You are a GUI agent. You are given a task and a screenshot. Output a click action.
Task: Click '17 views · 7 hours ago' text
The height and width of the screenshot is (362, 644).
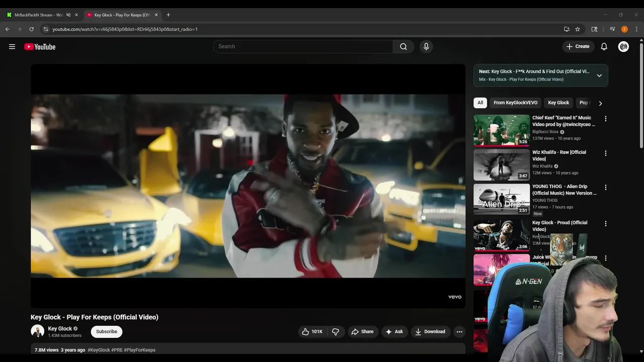pyautogui.click(x=553, y=207)
